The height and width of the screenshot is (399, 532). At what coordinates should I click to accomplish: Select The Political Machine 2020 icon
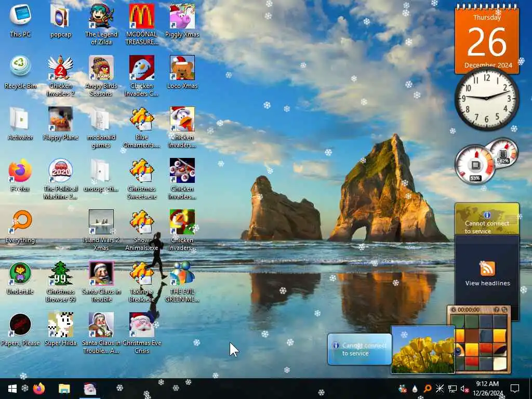tap(60, 178)
